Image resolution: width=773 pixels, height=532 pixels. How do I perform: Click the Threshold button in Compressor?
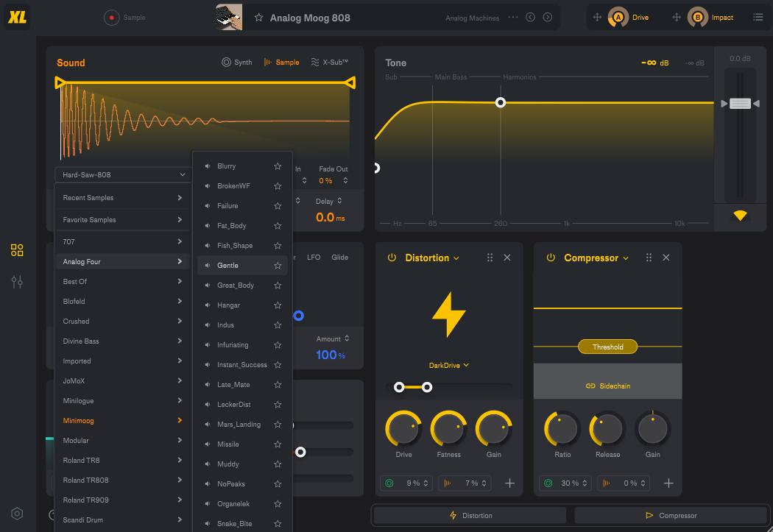coord(607,347)
